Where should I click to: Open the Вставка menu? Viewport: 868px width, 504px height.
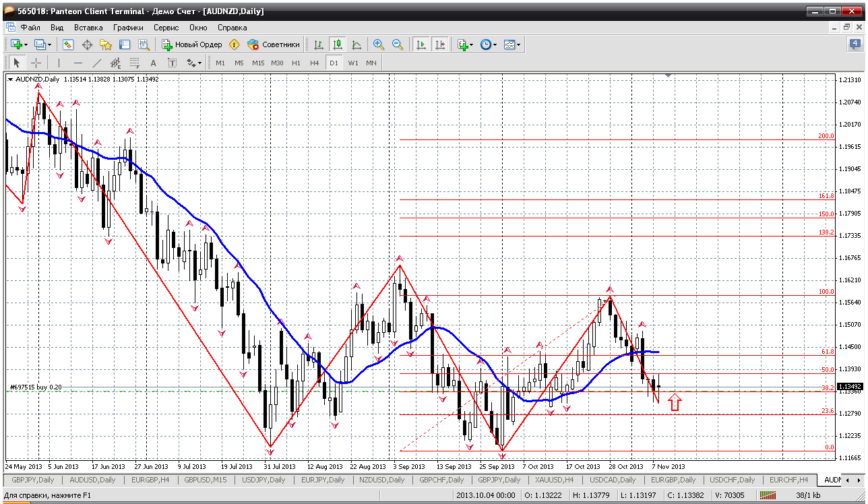(x=88, y=28)
